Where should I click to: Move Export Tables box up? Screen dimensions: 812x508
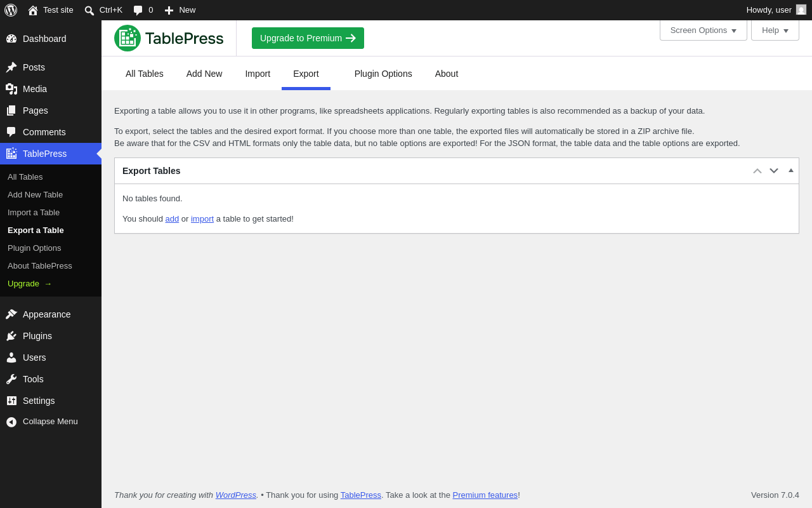(x=757, y=171)
